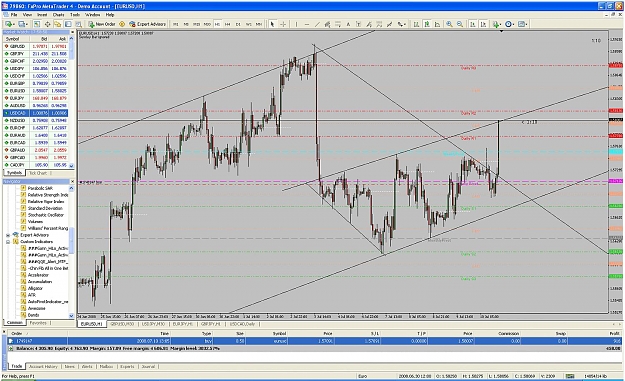
Task: Switch to the Tick Chart tab
Action: [38, 173]
